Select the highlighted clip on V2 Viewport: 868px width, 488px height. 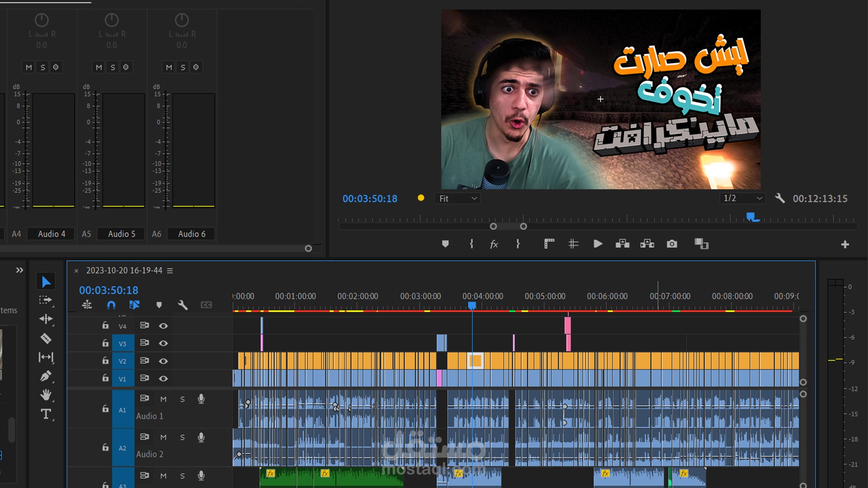(475, 361)
